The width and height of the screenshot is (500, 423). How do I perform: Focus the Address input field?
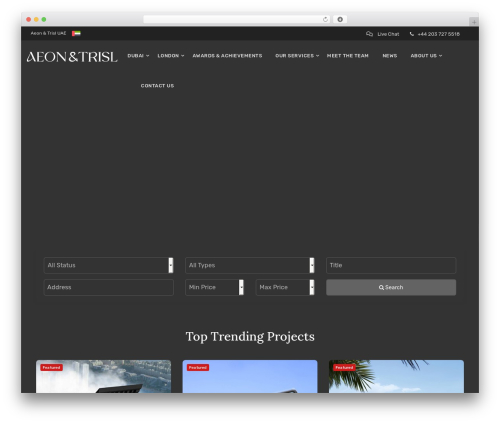point(108,287)
